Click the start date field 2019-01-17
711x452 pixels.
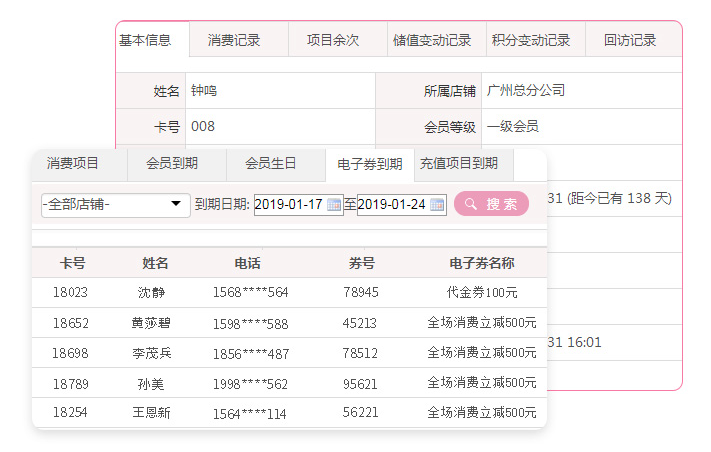tap(288, 205)
